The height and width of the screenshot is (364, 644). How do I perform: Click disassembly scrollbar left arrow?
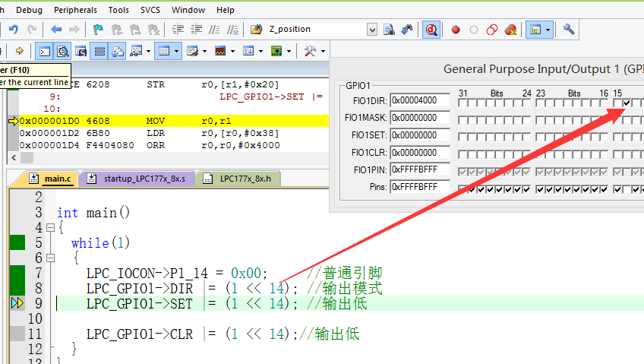(14, 158)
